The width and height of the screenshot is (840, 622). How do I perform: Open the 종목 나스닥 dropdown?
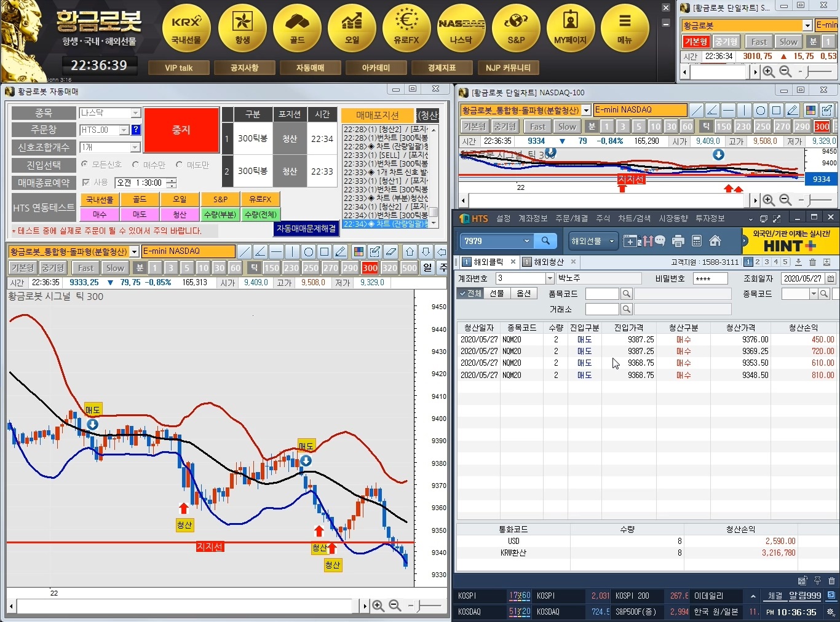pos(135,113)
